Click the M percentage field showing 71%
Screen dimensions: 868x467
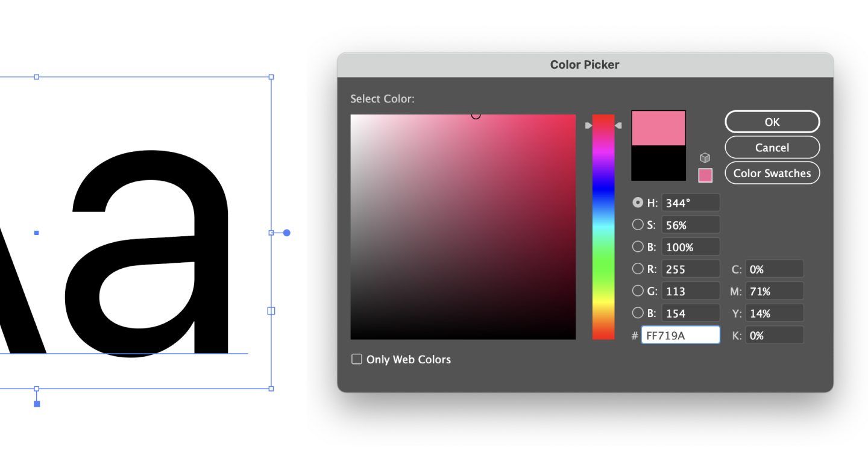tap(775, 290)
